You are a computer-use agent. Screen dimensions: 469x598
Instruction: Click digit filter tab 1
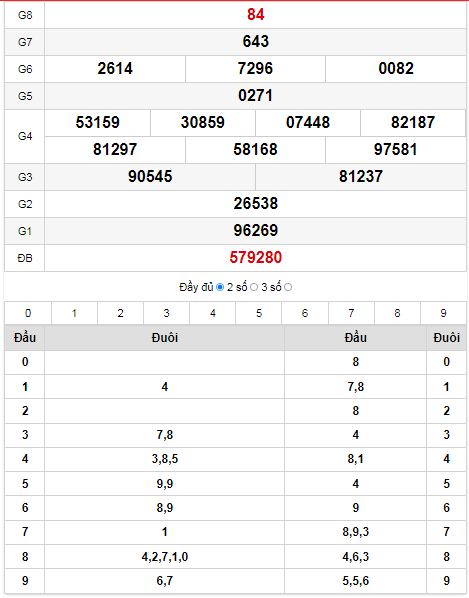[74, 313]
